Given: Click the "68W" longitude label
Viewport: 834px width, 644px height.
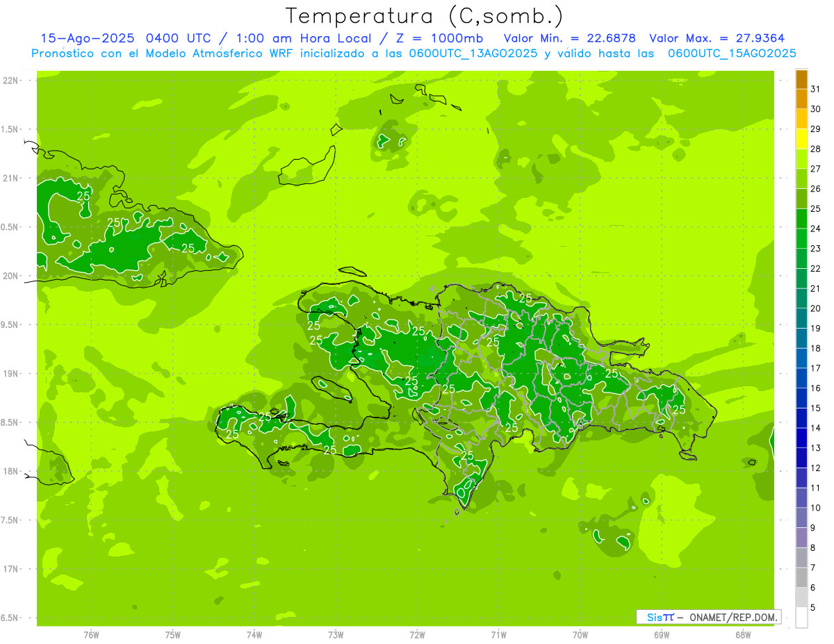Looking at the screenshot, I should (743, 635).
